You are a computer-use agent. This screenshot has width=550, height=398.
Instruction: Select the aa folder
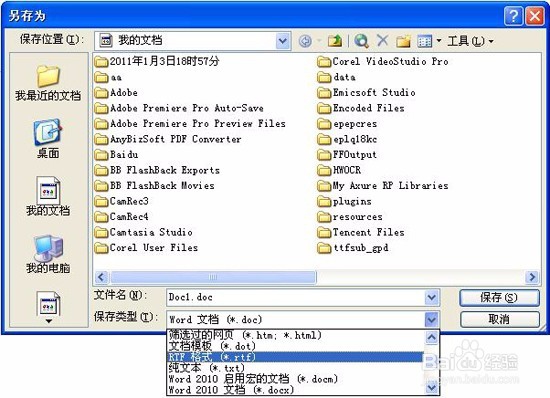(x=108, y=77)
